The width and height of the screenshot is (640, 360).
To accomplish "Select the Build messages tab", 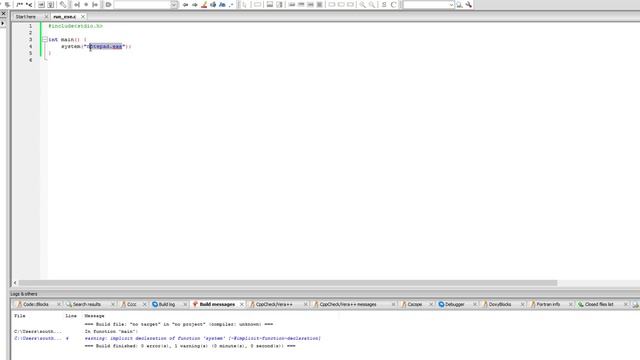I will coord(217,304).
